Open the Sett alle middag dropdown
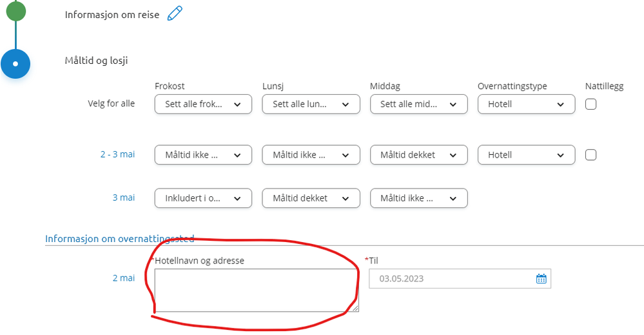The height and width of the screenshot is (335, 644). (418, 105)
